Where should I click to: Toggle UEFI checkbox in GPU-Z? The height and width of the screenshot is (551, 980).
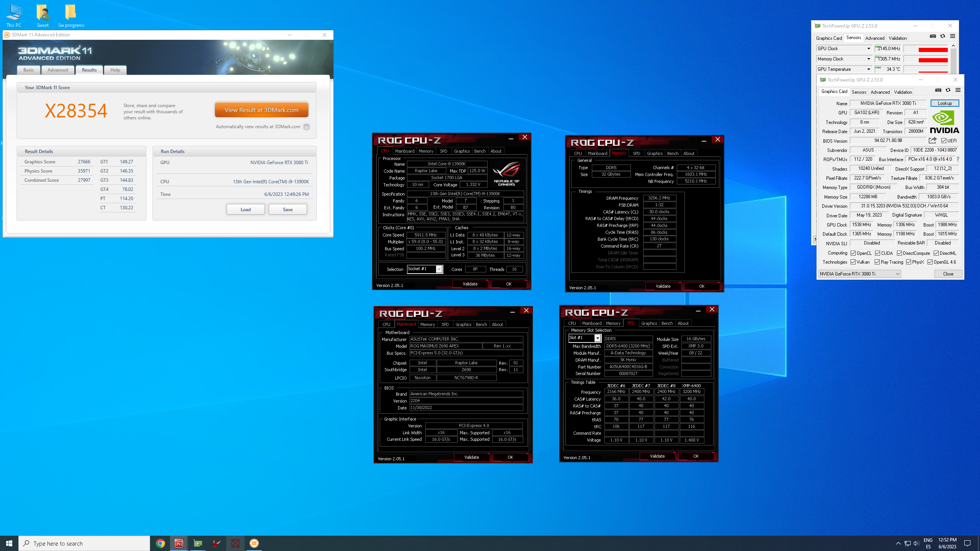pyautogui.click(x=944, y=141)
